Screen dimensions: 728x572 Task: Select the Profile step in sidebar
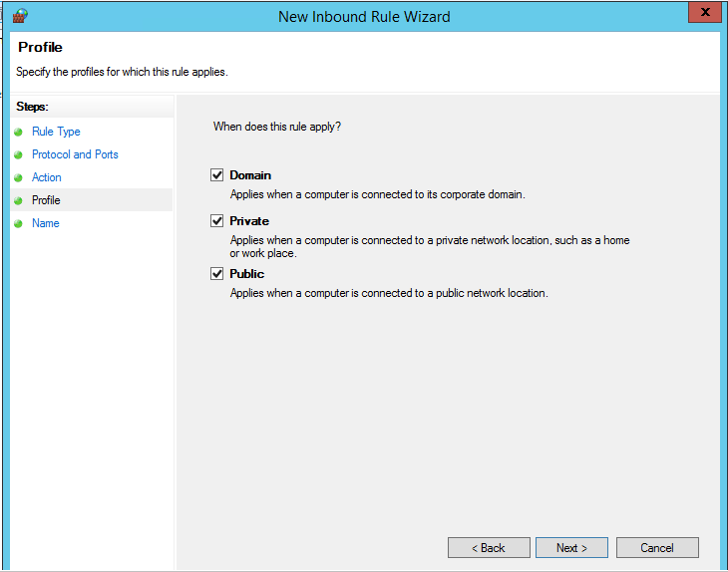pyautogui.click(x=46, y=200)
